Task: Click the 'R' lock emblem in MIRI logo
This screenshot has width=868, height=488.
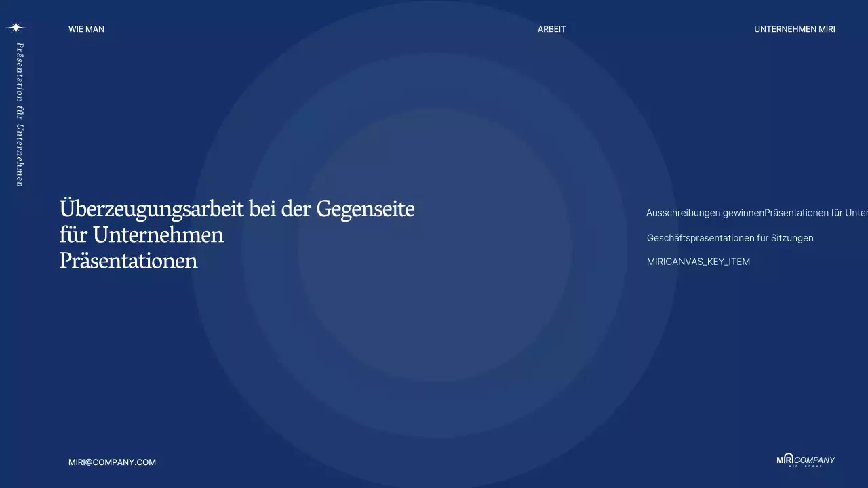Action: (788, 458)
